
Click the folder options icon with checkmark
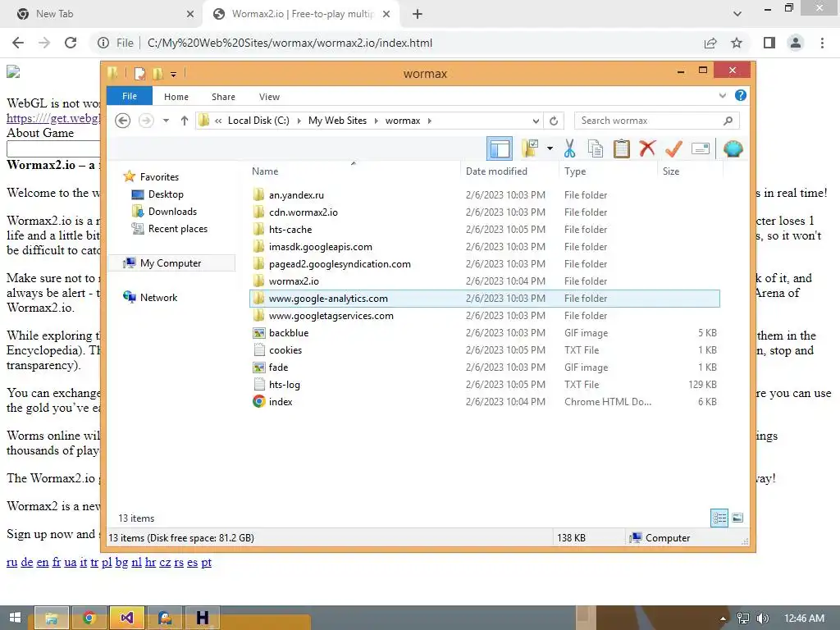tap(529, 148)
